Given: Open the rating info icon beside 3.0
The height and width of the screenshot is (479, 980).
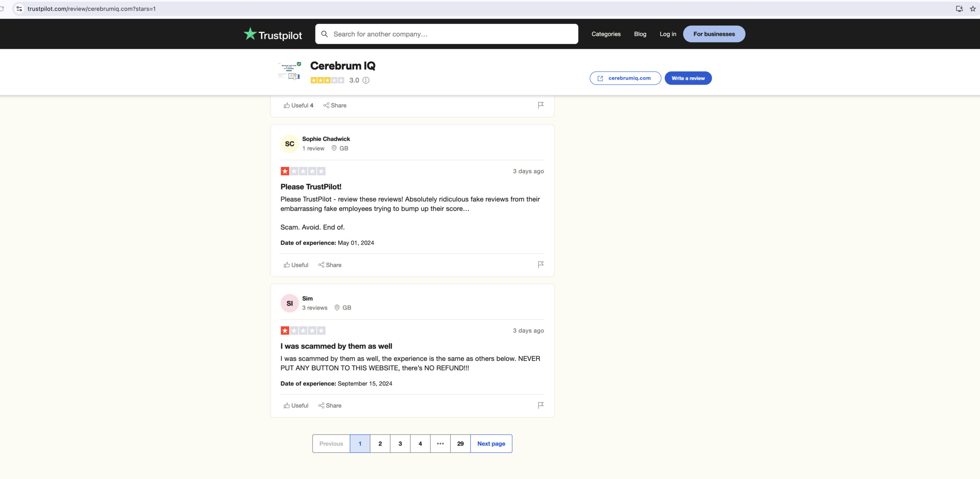Looking at the screenshot, I should point(366,80).
